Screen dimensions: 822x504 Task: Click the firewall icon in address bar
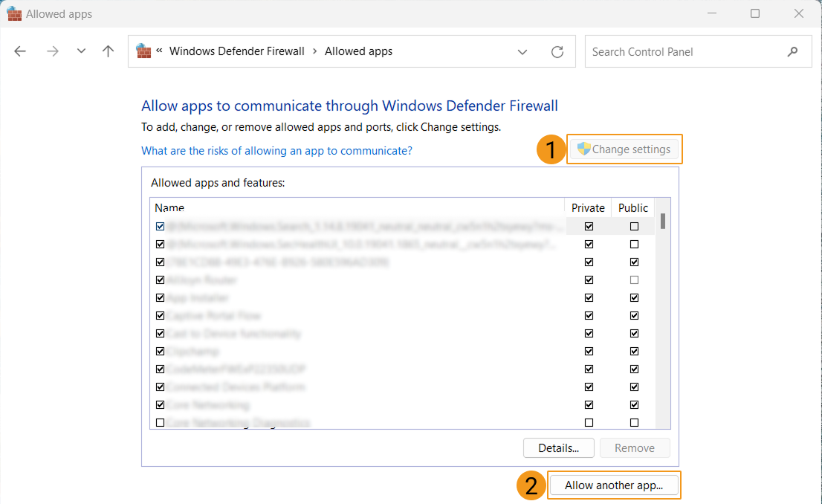143,51
